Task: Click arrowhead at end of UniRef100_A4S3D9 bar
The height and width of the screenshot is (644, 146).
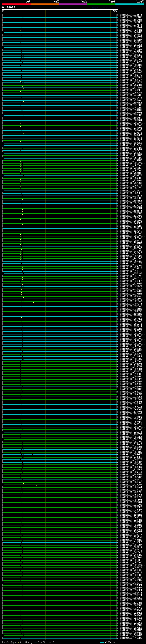Action: click(x=117, y=638)
